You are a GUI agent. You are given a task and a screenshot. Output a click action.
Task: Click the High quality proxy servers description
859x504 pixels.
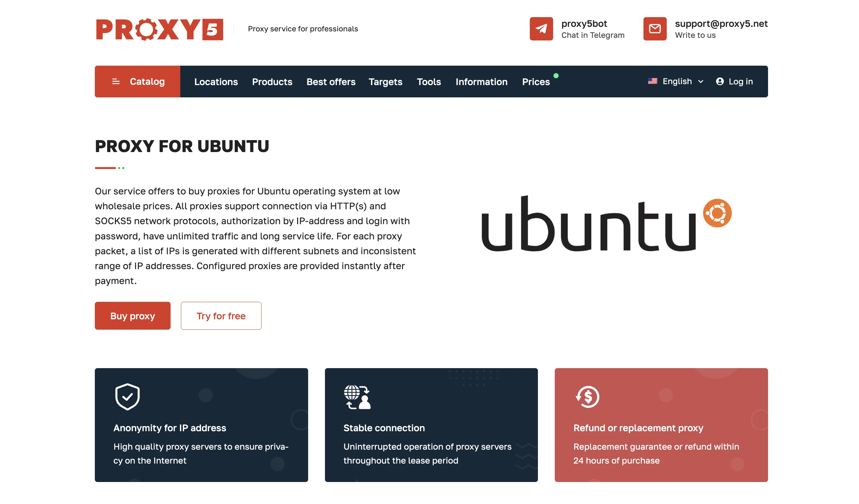coord(201,454)
